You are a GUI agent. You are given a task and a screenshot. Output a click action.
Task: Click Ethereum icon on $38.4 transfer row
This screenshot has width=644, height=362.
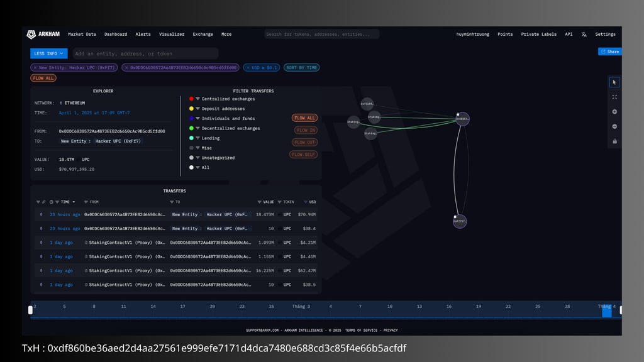click(41, 229)
